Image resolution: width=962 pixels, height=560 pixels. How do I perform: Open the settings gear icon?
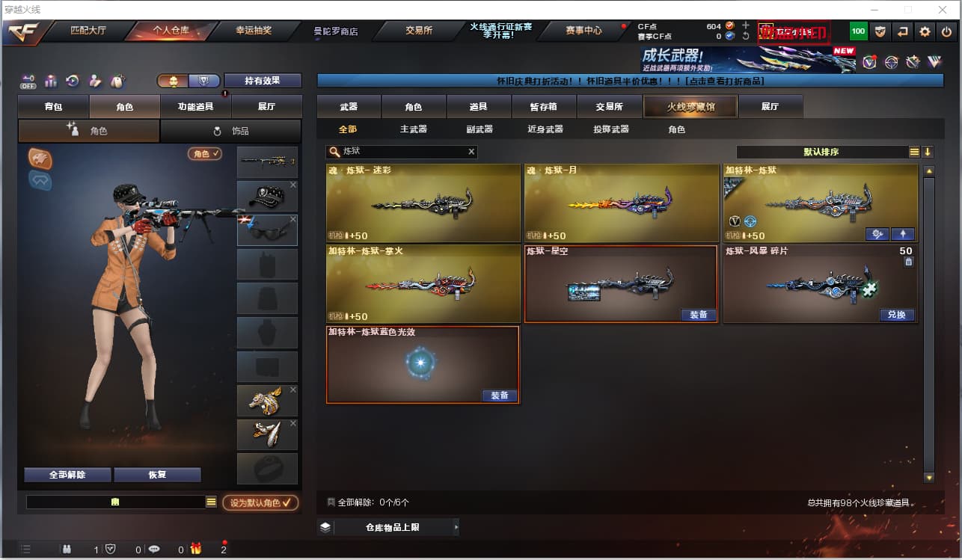point(925,31)
